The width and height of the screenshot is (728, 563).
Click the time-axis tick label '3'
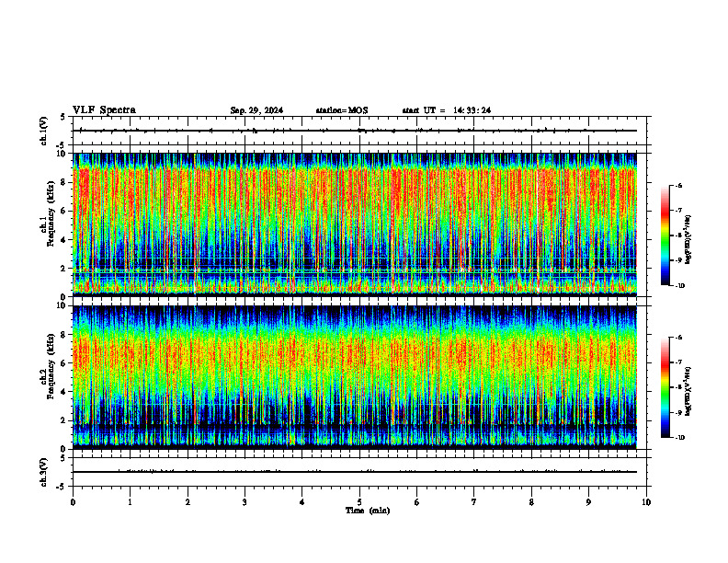pyautogui.click(x=245, y=502)
